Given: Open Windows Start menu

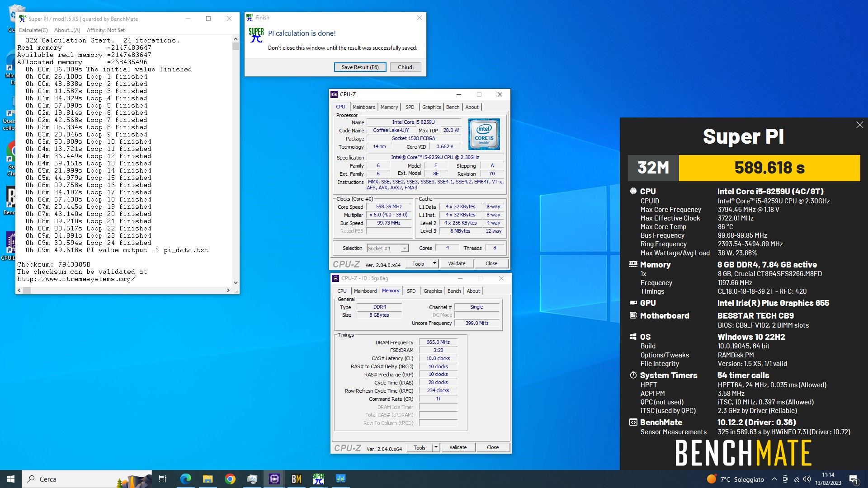Looking at the screenshot, I should [x=11, y=479].
